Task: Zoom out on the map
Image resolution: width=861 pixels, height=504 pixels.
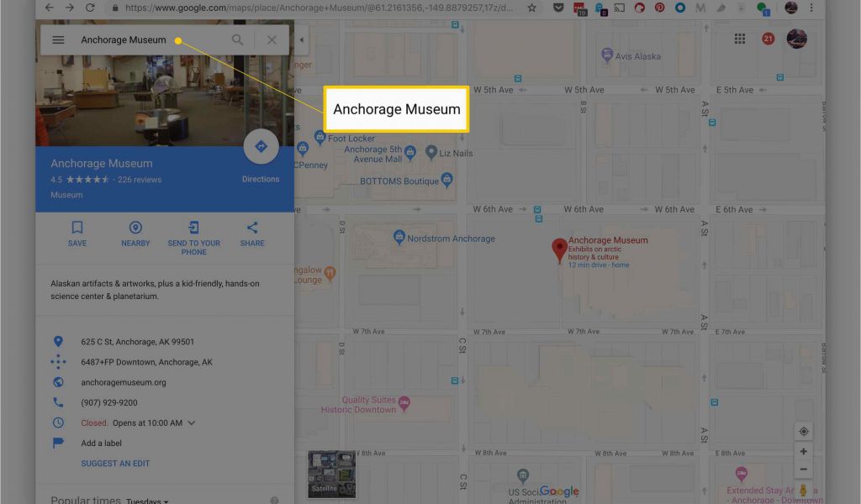Action: click(x=803, y=470)
